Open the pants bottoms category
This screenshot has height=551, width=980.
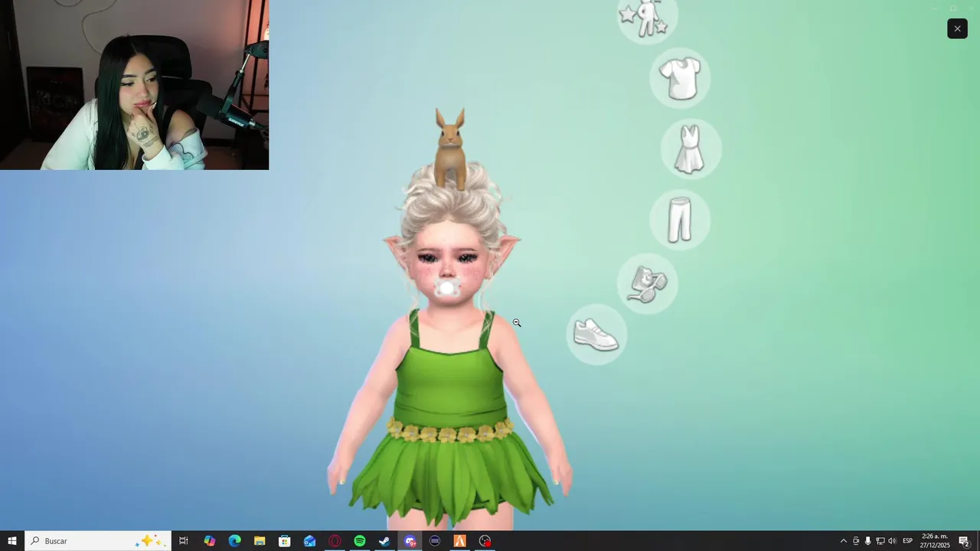(680, 220)
